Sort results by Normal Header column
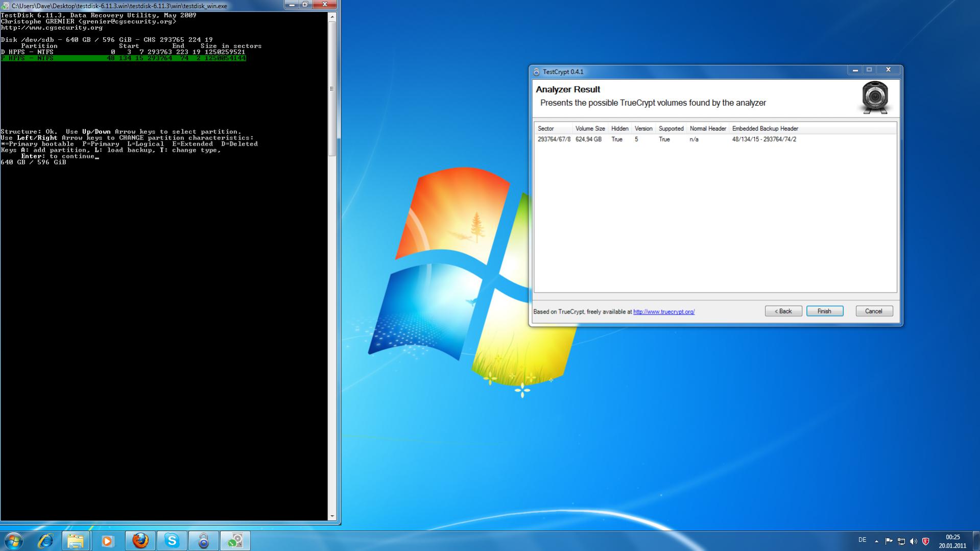This screenshot has width=980, height=551. coord(708,129)
